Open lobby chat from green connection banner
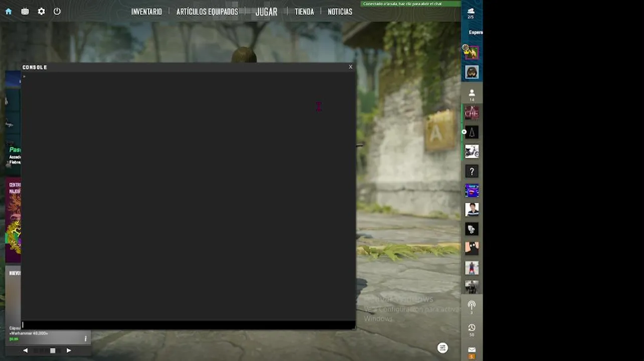 pos(411,4)
